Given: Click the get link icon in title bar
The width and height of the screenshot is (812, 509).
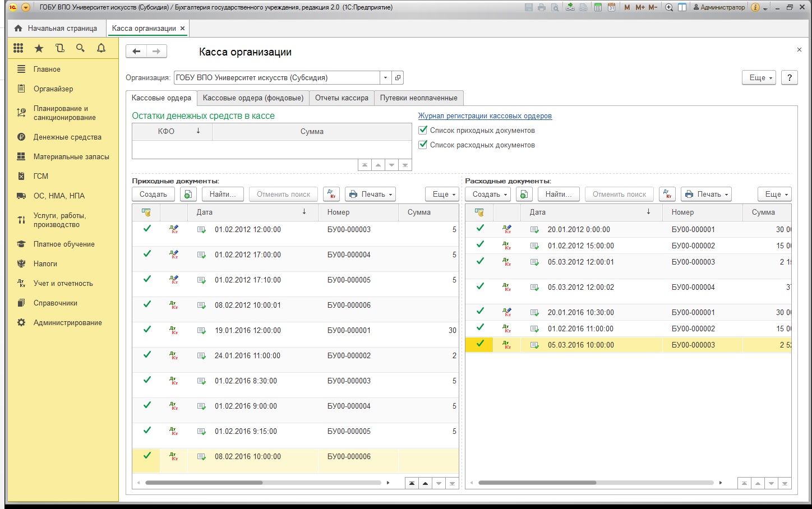Looking at the screenshot, I should point(570,7).
